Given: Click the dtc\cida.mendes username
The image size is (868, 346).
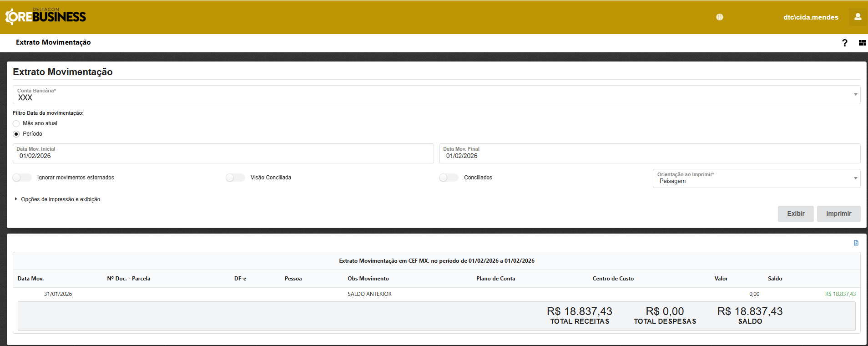Looking at the screenshot, I should [x=810, y=17].
